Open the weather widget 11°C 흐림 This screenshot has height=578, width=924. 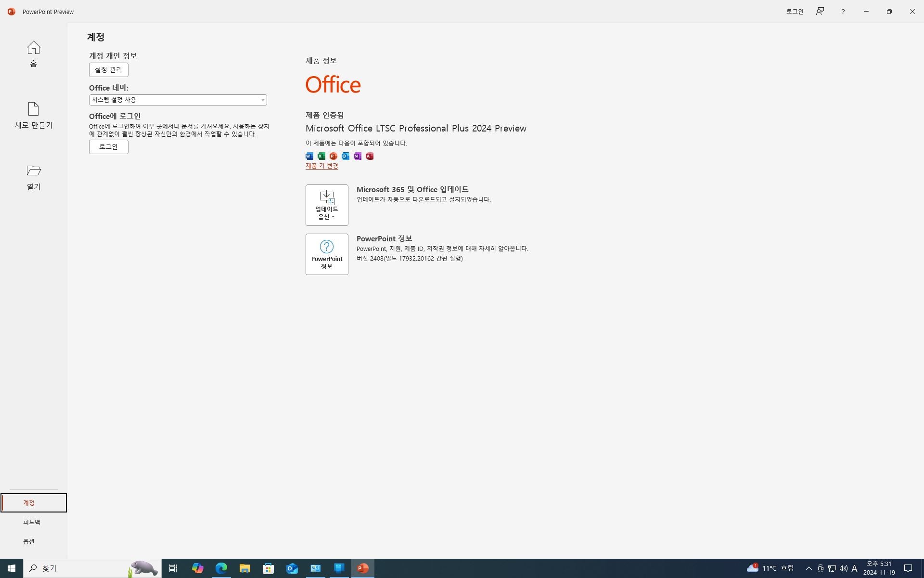(770, 568)
